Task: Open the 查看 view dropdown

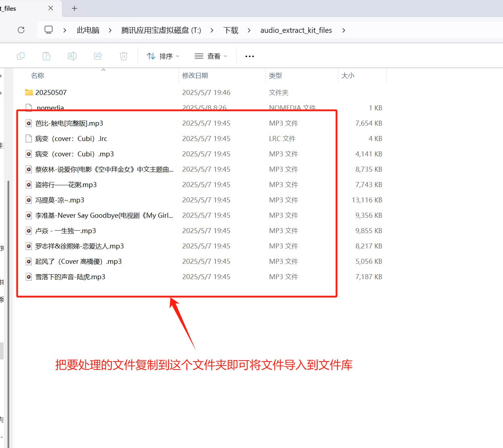Action: (x=211, y=56)
